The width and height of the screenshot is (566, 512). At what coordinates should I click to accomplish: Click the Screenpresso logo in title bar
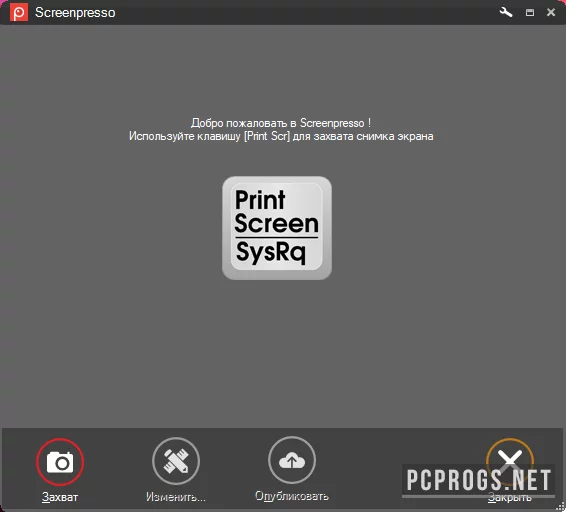click(x=19, y=13)
